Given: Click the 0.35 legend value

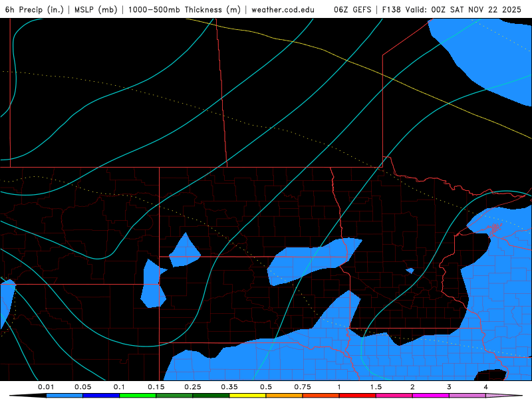Looking at the screenshot, I should 229,387.
